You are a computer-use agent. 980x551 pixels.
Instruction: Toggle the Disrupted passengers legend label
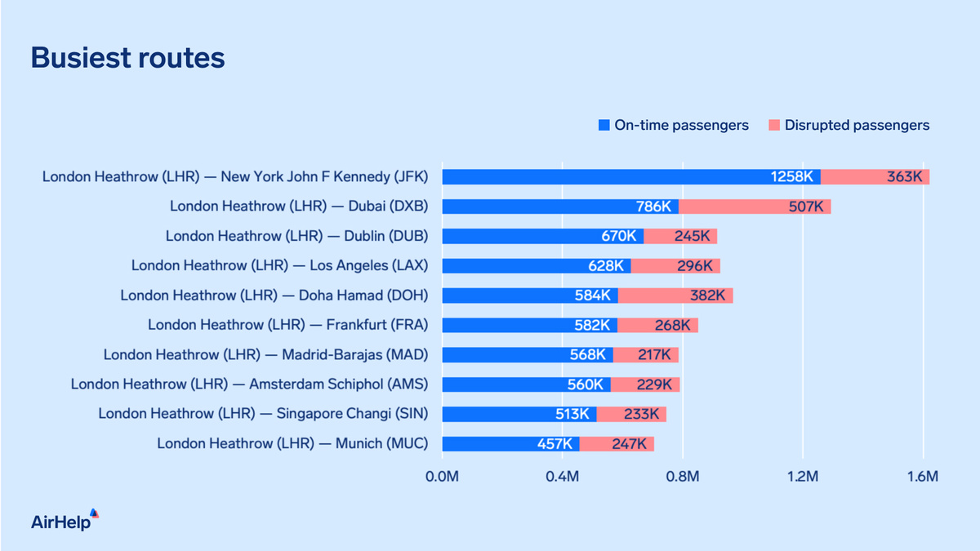coord(857,126)
